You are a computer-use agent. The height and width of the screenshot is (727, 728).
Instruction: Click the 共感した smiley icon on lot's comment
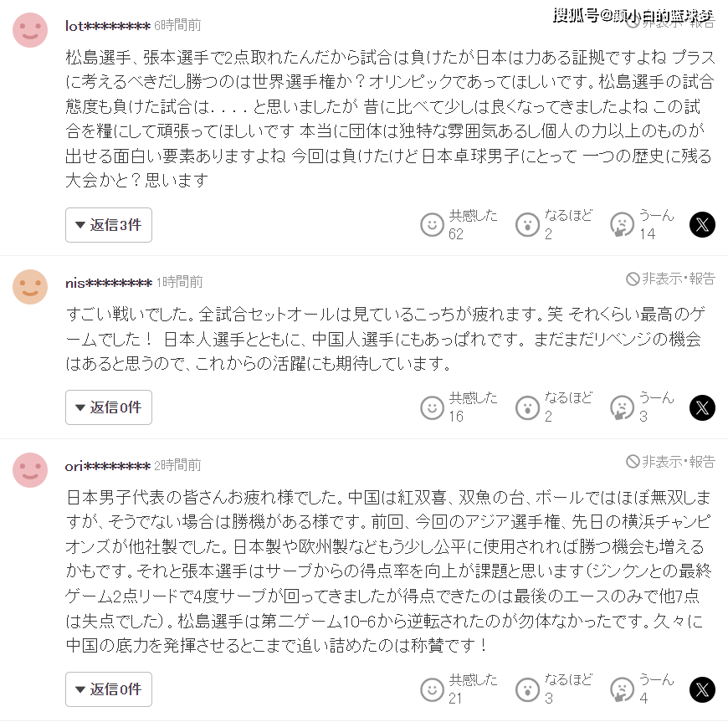click(x=432, y=225)
